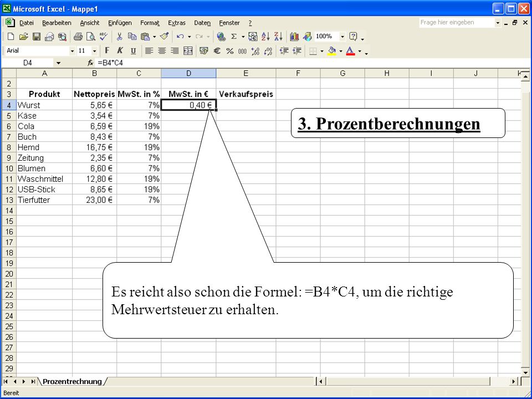Open the borders dropdown arrow
532x399 pixels.
coord(321,51)
